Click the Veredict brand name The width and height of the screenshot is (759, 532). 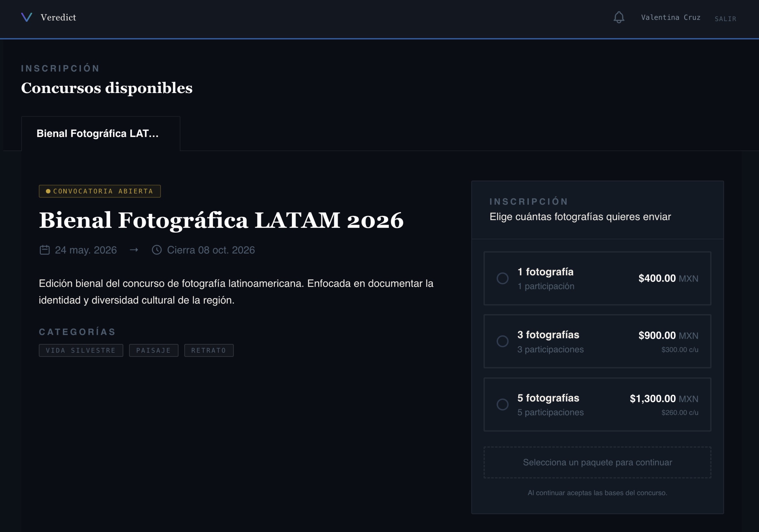point(58,17)
